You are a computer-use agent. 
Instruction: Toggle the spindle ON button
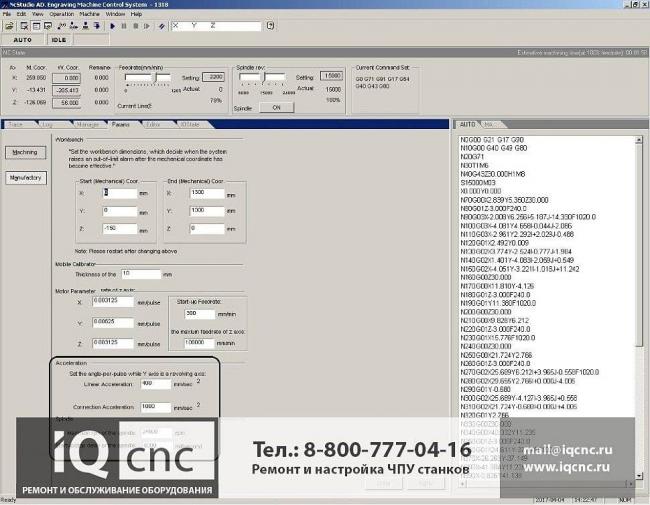(x=276, y=106)
